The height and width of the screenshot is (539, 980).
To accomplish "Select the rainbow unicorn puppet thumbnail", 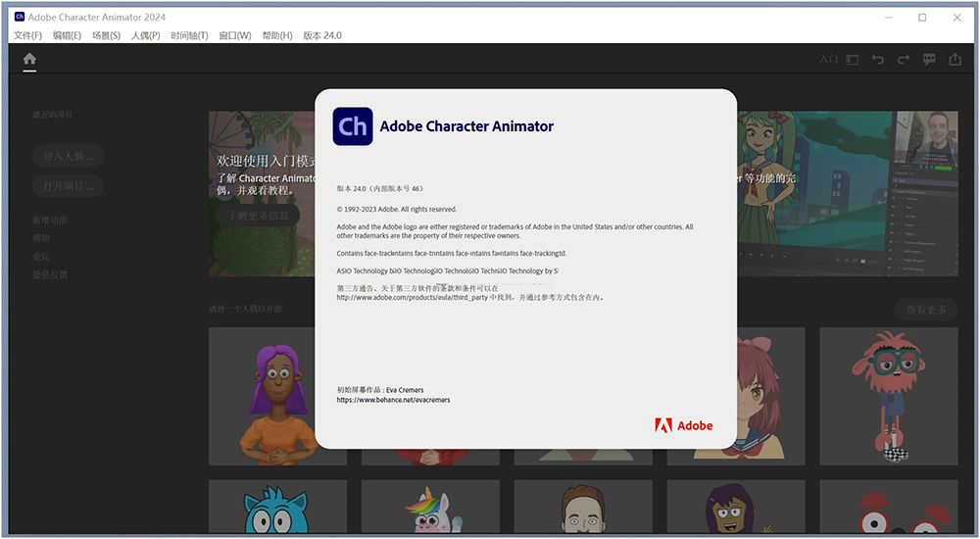I will (430, 507).
